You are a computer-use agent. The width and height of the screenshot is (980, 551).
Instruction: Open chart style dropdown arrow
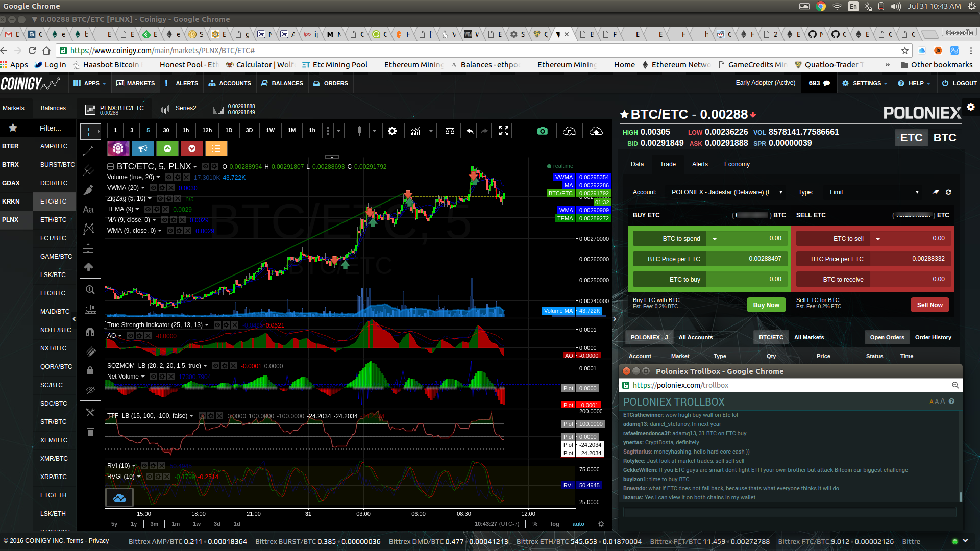(x=374, y=131)
